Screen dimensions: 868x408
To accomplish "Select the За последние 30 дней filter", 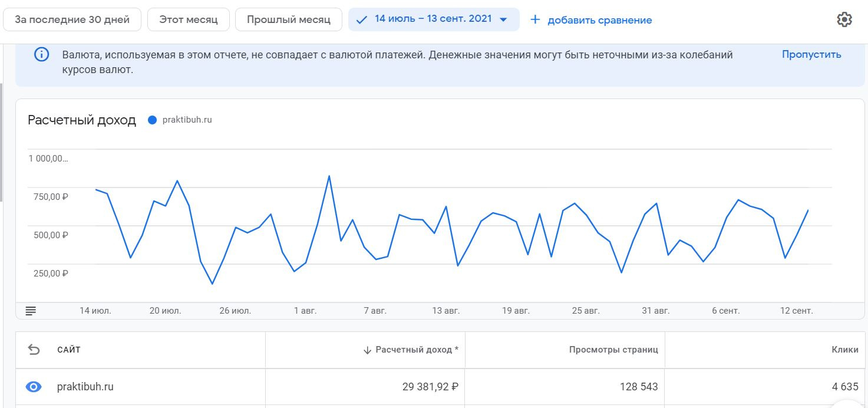I will tap(72, 19).
